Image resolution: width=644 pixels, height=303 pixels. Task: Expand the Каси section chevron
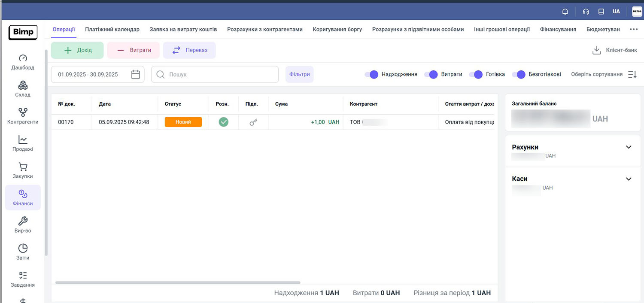tap(629, 179)
